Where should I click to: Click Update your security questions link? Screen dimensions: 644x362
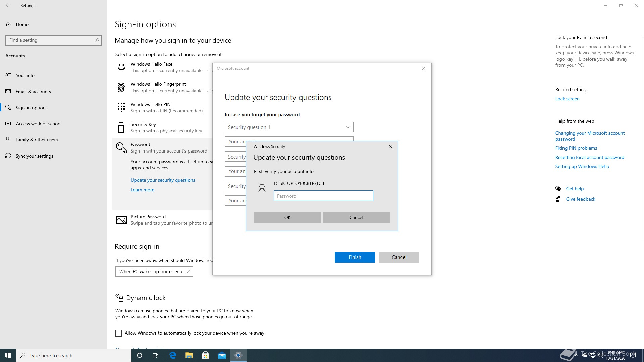pyautogui.click(x=163, y=180)
